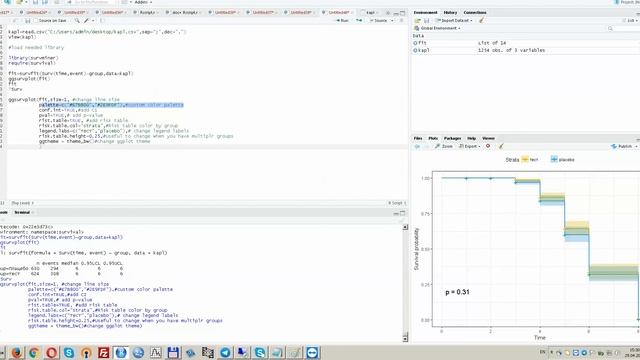
Task: Expand the fit object in Environment
Action: pos(416,43)
